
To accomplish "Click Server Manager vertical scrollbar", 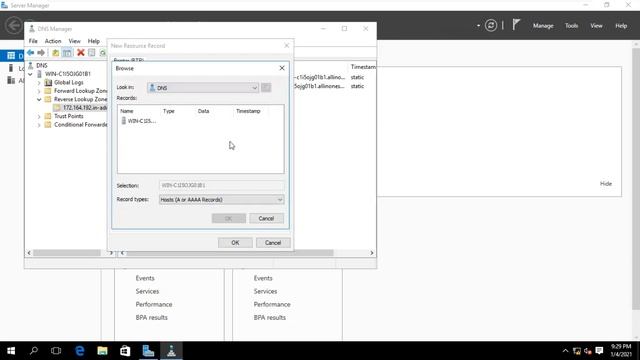I will click(x=636, y=180).
